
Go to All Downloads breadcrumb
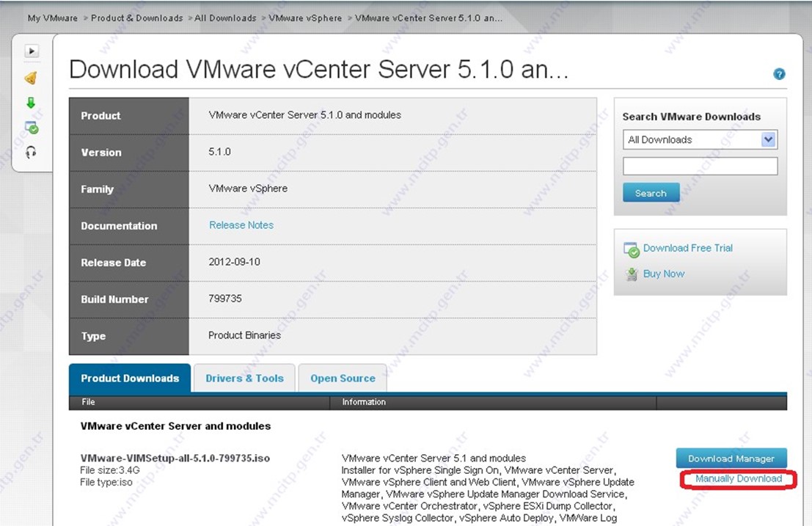coord(225,18)
